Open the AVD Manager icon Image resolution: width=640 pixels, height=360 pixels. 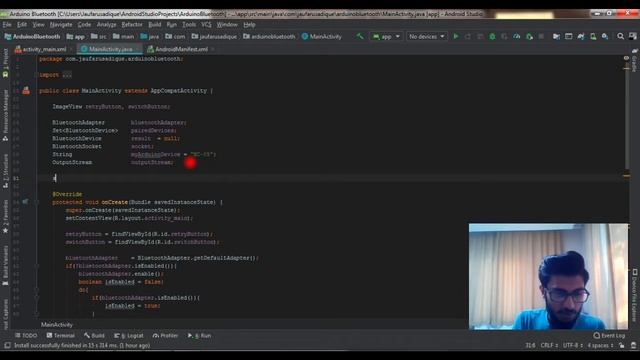(x=593, y=36)
